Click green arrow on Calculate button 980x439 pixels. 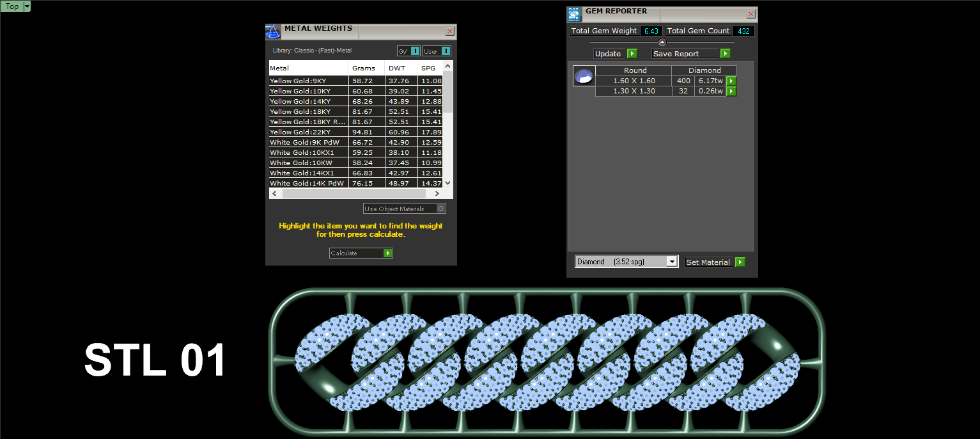[387, 253]
